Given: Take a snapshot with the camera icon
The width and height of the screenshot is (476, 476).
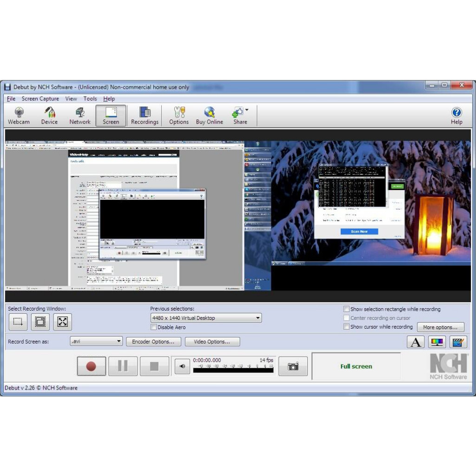Looking at the screenshot, I should 293,366.
